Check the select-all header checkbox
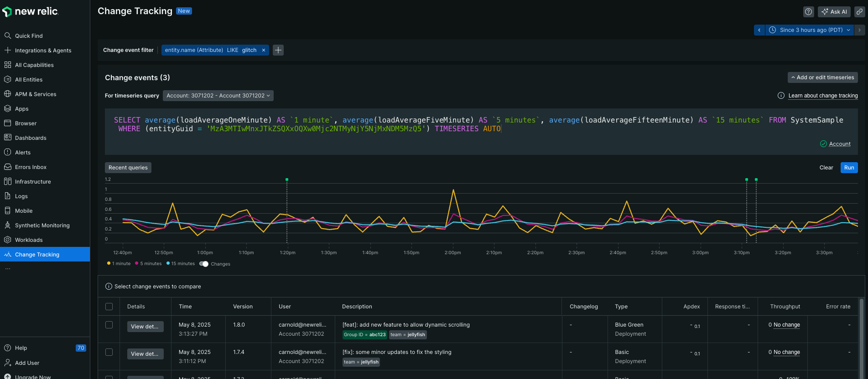This screenshot has height=379, width=868. point(109,307)
